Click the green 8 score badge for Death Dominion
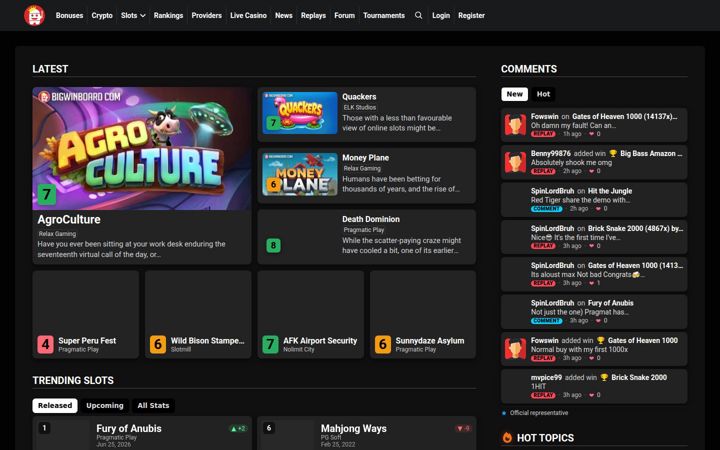Image resolution: width=720 pixels, height=450 pixels. coord(273,245)
